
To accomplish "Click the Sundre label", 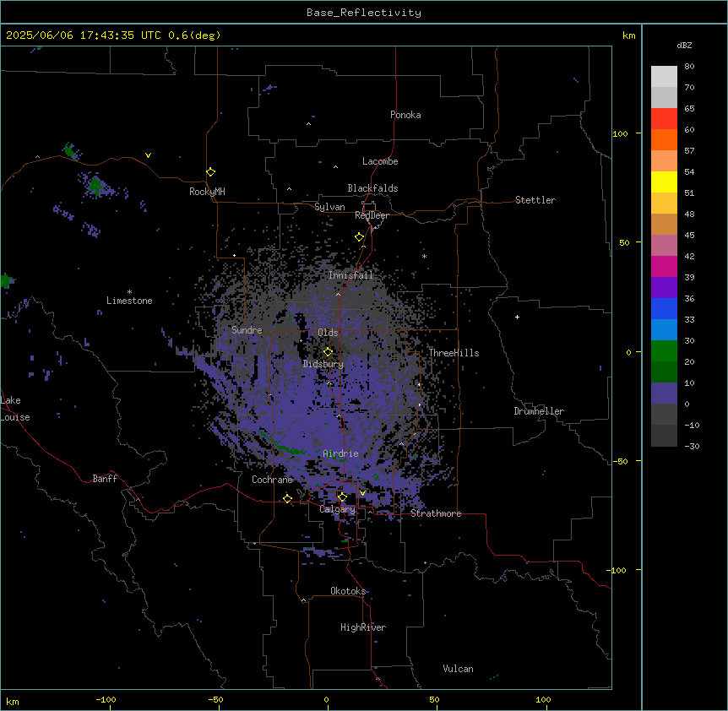I will [x=247, y=330].
